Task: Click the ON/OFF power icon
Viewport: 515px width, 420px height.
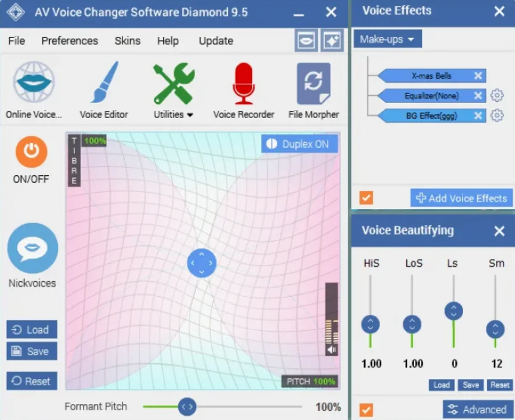Action: (x=30, y=151)
